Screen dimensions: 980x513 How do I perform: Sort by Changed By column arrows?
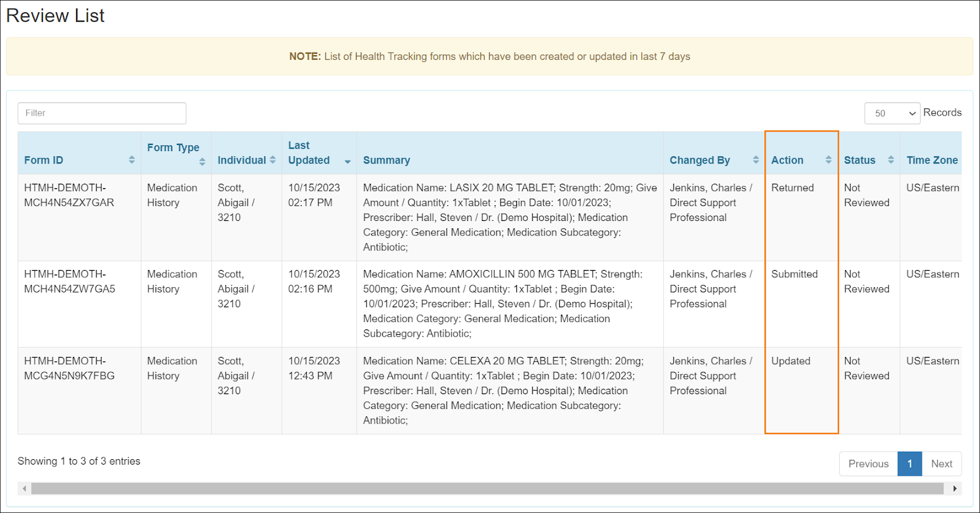tap(756, 160)
